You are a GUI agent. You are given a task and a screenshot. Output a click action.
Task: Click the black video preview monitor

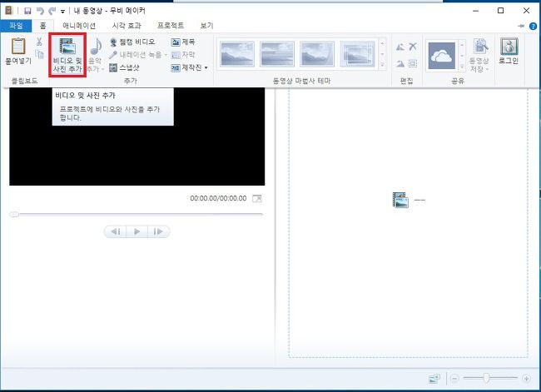pos(137,136)
